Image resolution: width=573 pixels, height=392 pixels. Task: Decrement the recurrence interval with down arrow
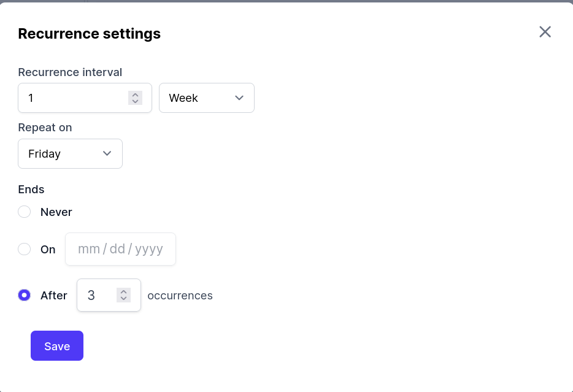[135, 101]
